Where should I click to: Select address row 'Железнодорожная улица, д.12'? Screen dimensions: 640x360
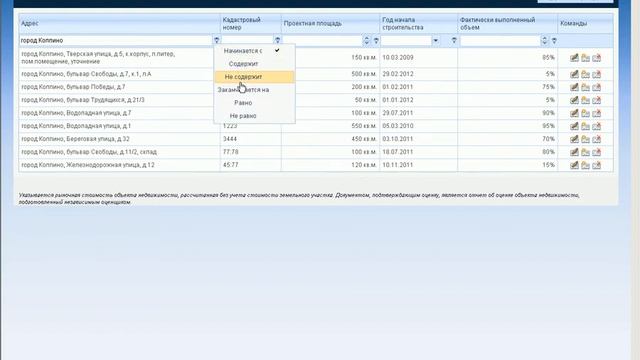pos(88,165)
